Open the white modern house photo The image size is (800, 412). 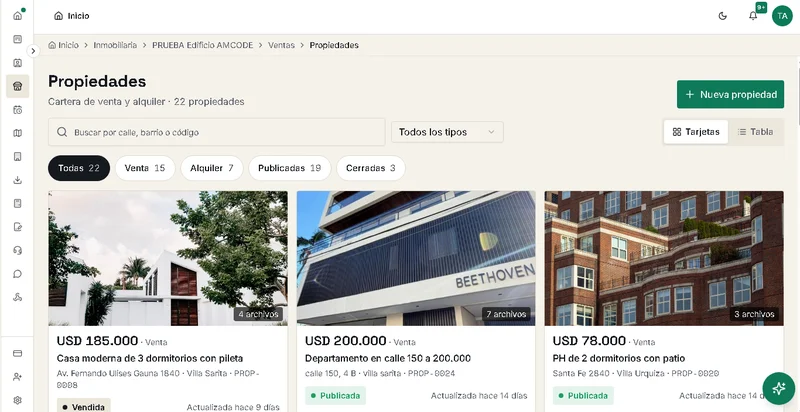(168, 258)
